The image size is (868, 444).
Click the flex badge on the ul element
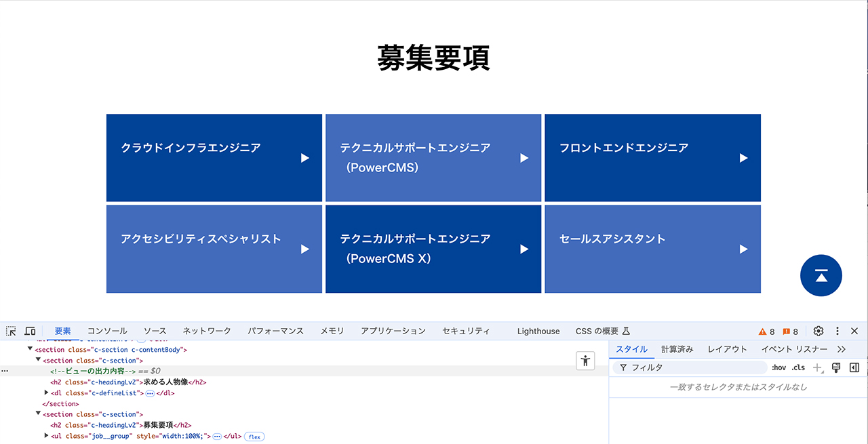pos(254,437)
